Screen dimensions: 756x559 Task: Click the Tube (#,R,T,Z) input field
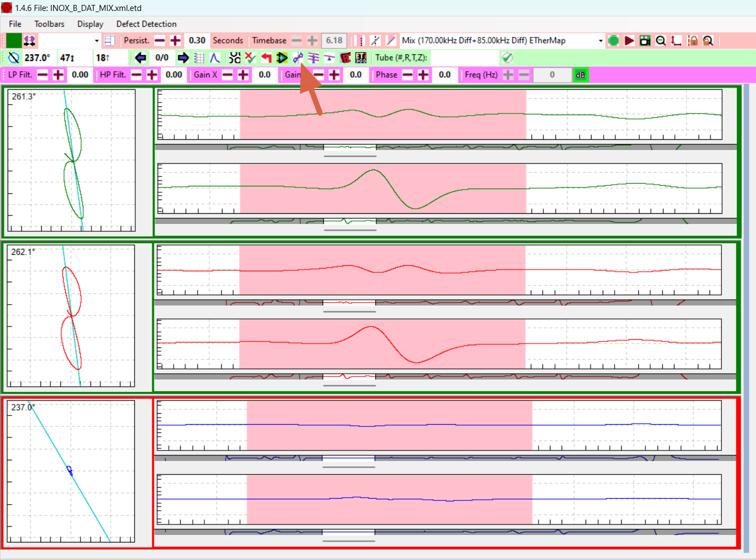point(465,58)
